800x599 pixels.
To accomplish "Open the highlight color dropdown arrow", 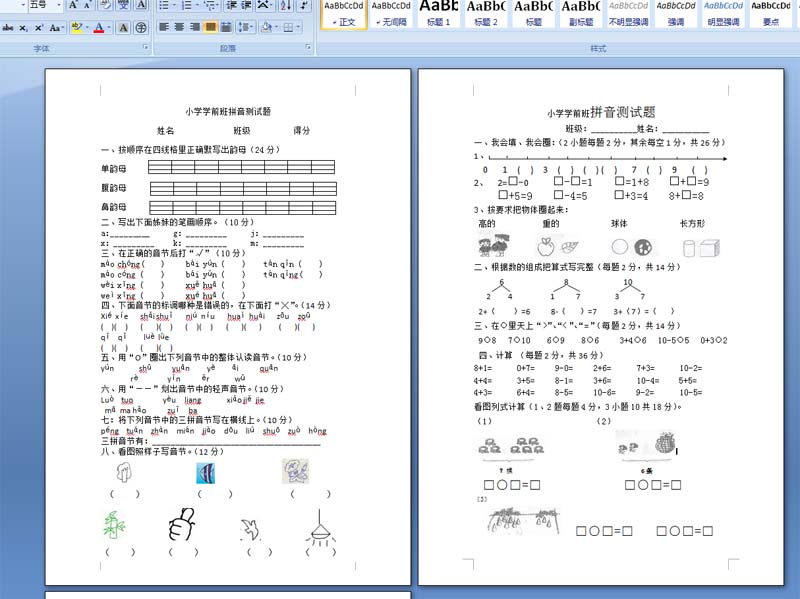I will 87,28.
